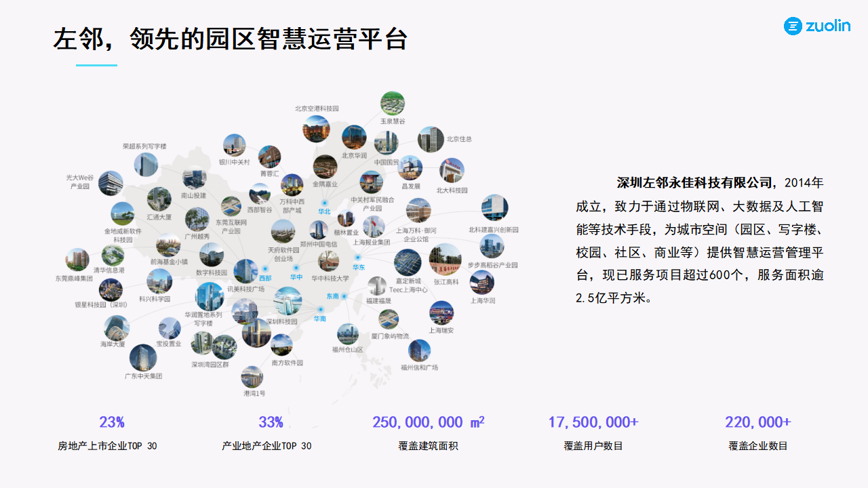Open the 厦门象屿物流 photo

[389, 319]
